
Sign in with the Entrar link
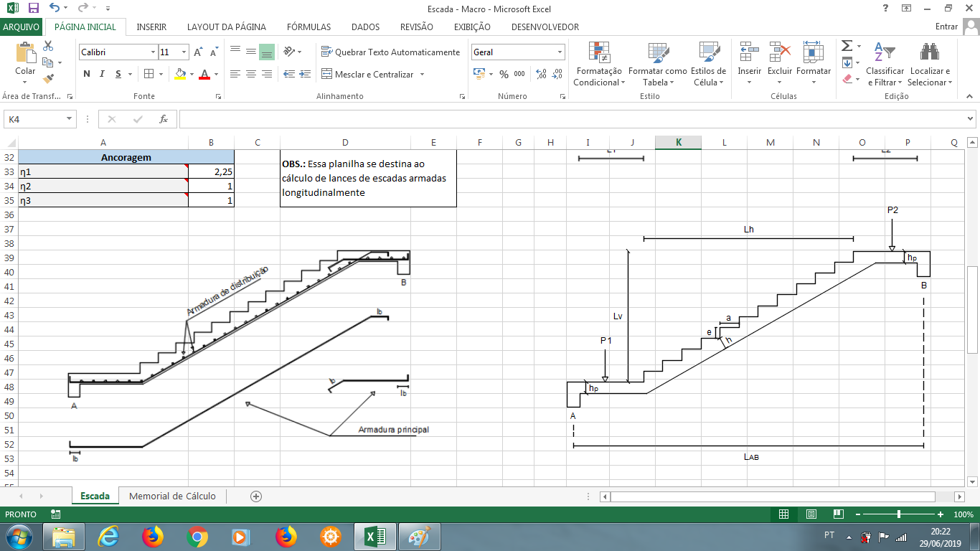947,27
